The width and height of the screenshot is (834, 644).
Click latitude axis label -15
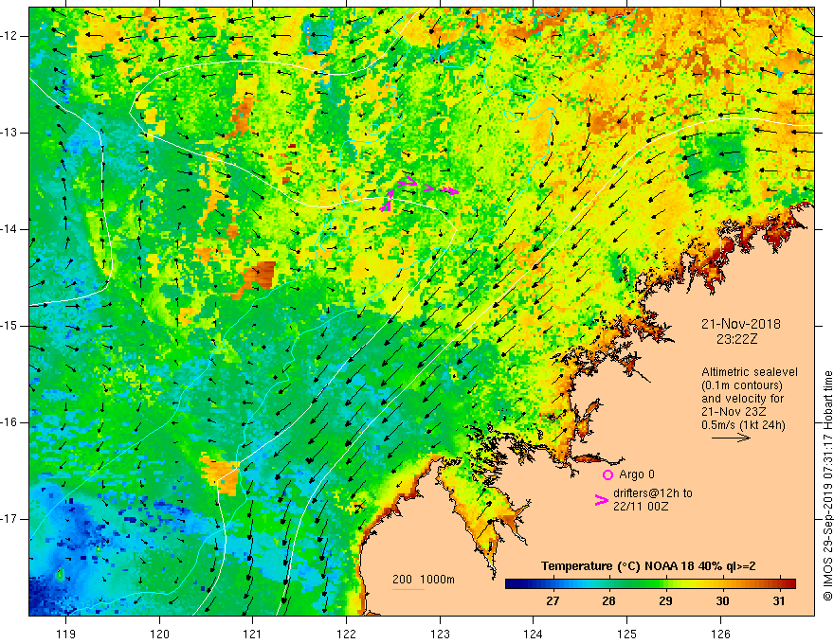[x=9, y=326]
